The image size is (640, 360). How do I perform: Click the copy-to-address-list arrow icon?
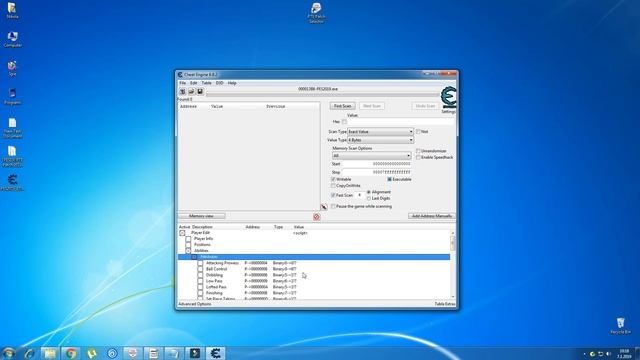(324, 207)
